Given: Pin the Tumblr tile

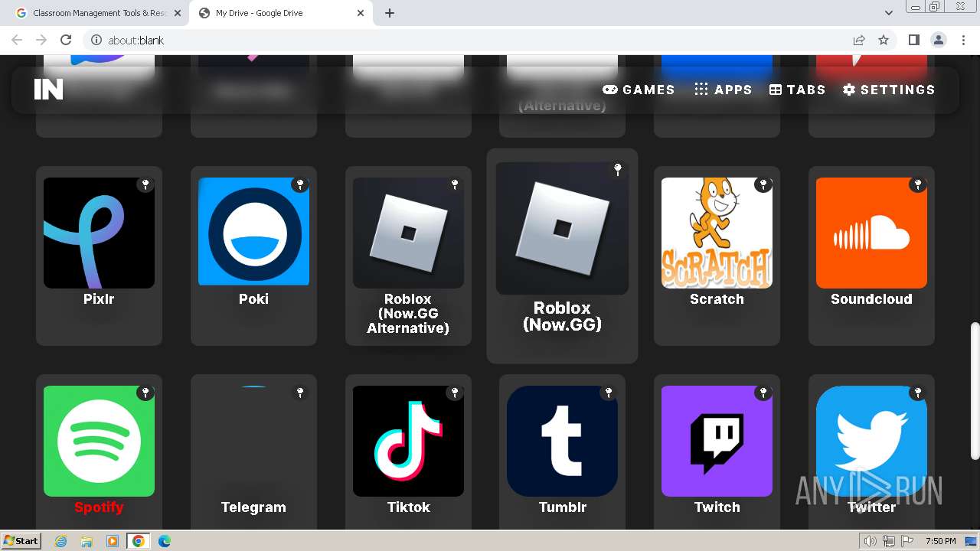Looking at the screenshot, I should 609,393.
